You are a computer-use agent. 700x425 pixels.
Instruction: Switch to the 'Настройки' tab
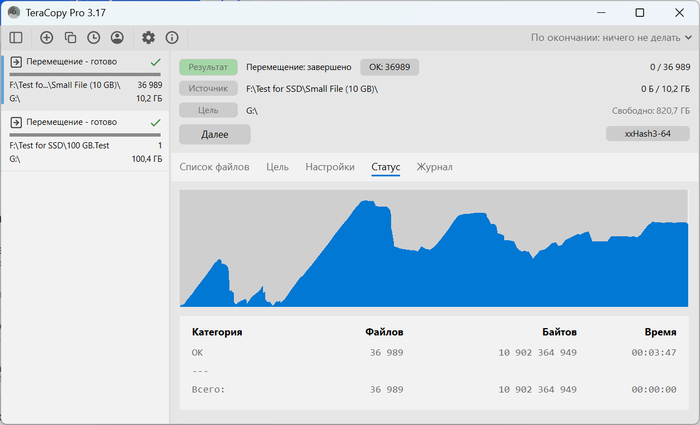(330, 167)
